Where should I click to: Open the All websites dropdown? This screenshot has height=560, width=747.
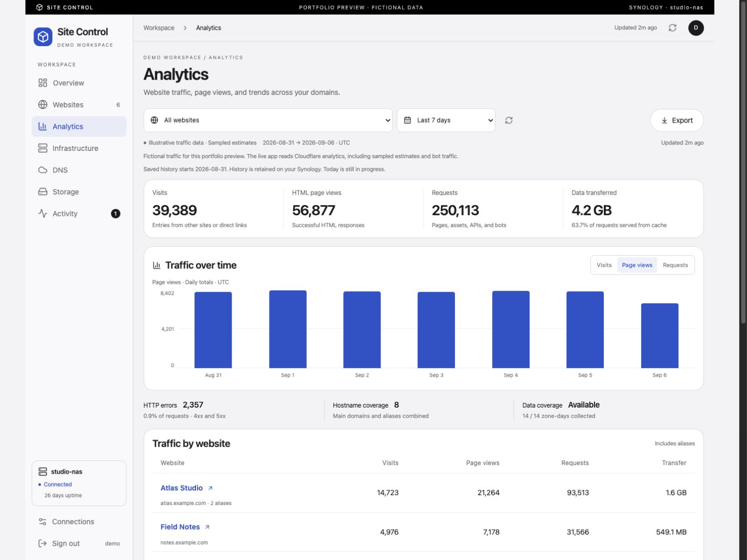268,120
